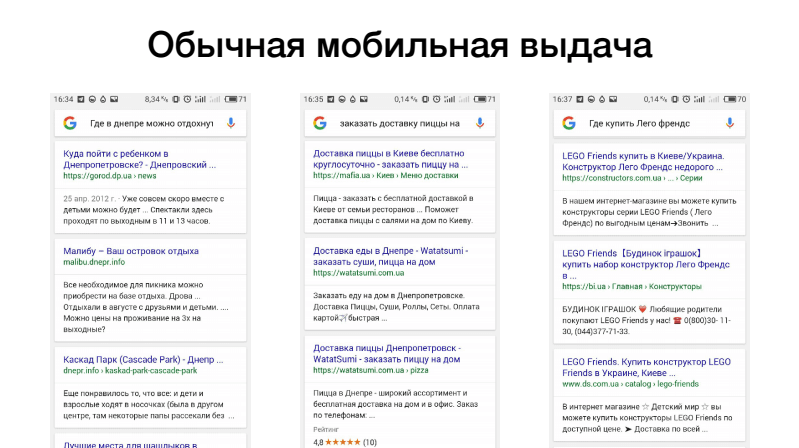This screenshot has width=799, height=448.
Task: Click the '16:37' clock in the right phone
Action: pyautogui.click(x=563, y=99)
